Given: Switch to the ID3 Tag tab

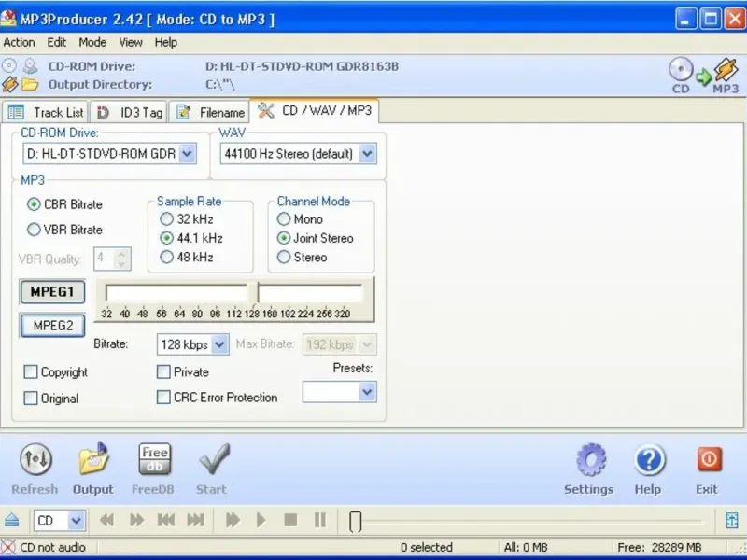Looking at the screenshot, I should pyautogui.click(x=129, y=112).
